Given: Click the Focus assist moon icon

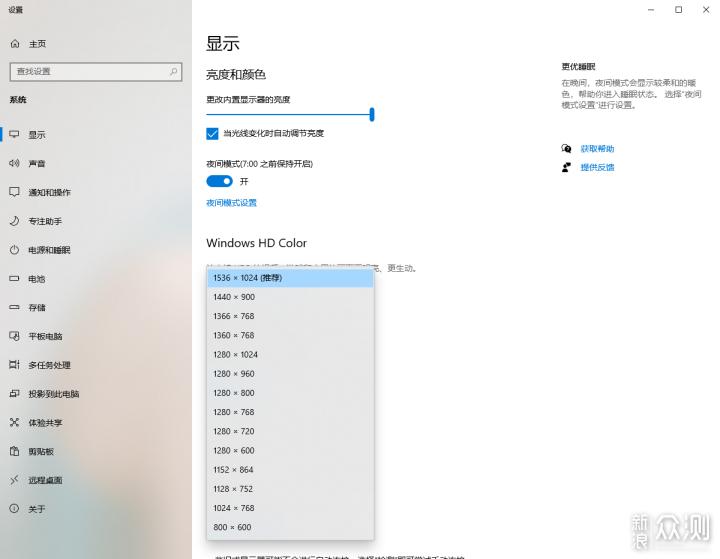Looking at the screenshot, I should point(15,221).
